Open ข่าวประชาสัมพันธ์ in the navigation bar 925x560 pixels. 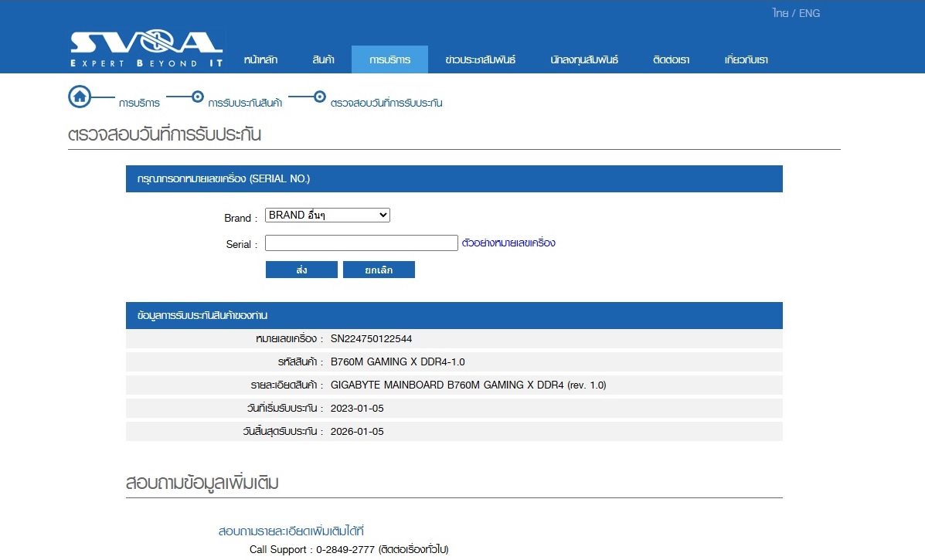click(x=480, y=59)
